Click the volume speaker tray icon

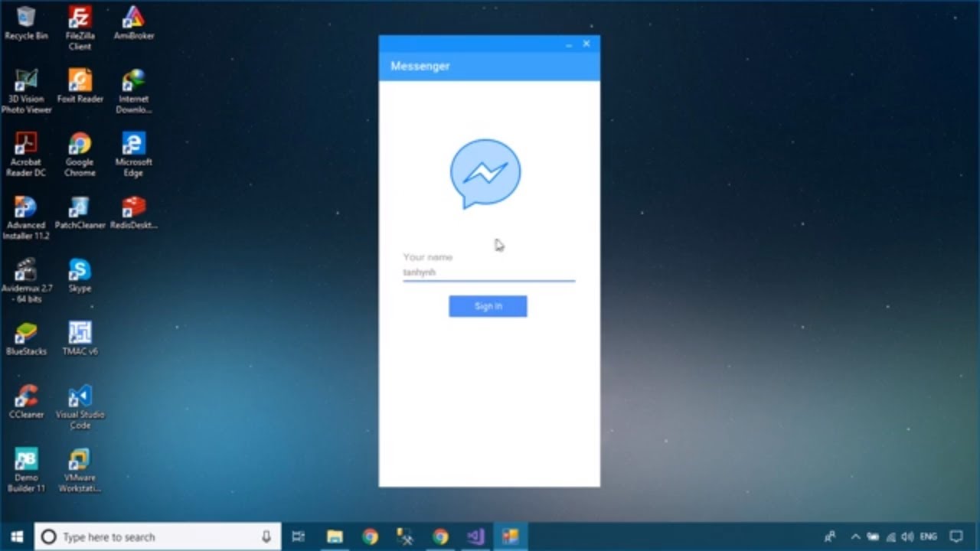[x=908, y=536]
